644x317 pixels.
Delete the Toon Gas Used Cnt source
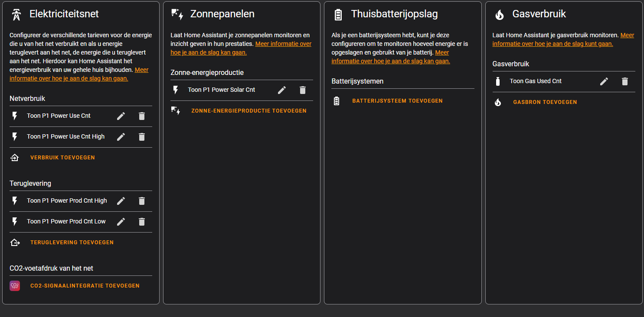pyautogui.click(x=624, y=81)
